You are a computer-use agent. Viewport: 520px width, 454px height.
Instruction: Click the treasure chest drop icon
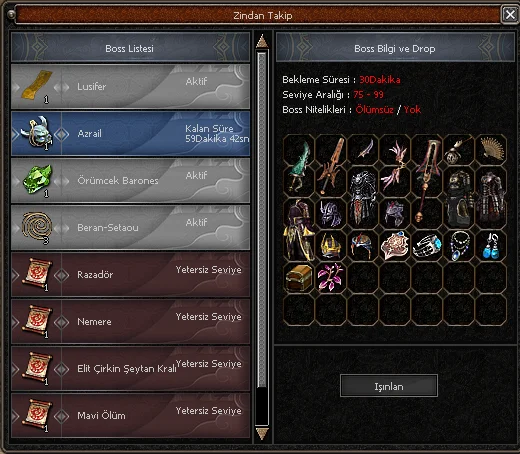299,278
